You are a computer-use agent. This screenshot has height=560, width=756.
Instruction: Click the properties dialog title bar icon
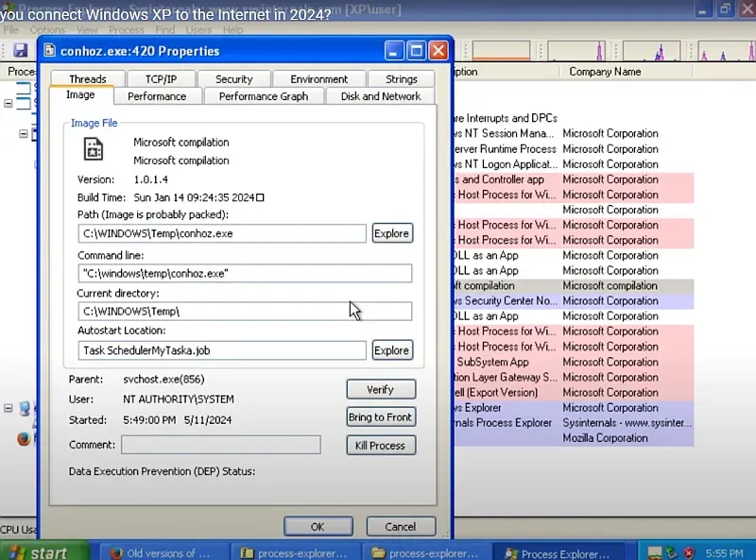tap(50, 51)
